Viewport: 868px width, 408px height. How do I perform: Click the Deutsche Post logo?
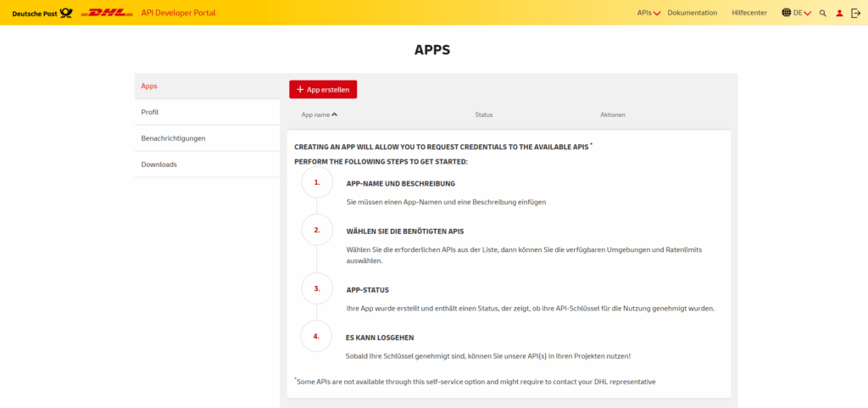coord(42,13)
